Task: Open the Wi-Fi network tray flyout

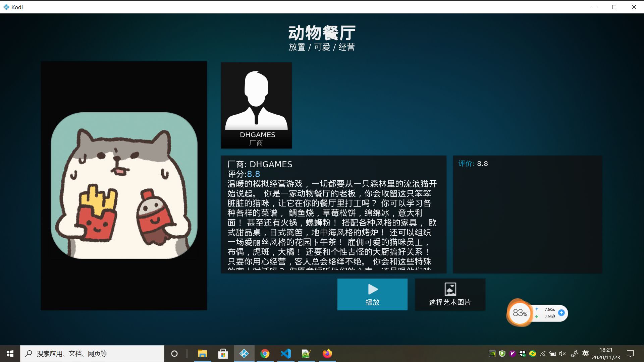Action: click(543, 354)
